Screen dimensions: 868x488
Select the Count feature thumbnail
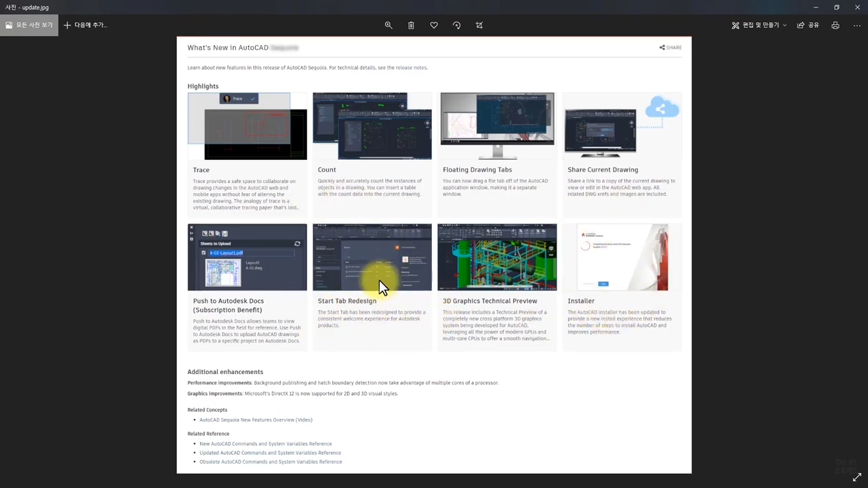tap(372, 126)
